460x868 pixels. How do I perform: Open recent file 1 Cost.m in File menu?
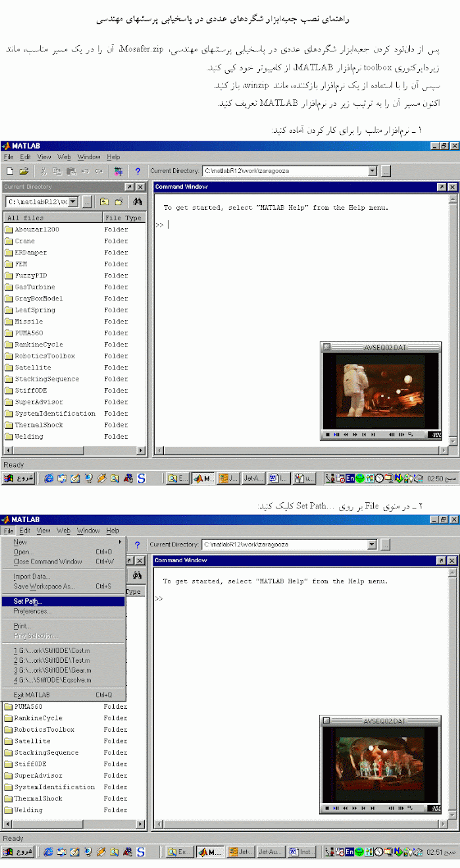63,650
